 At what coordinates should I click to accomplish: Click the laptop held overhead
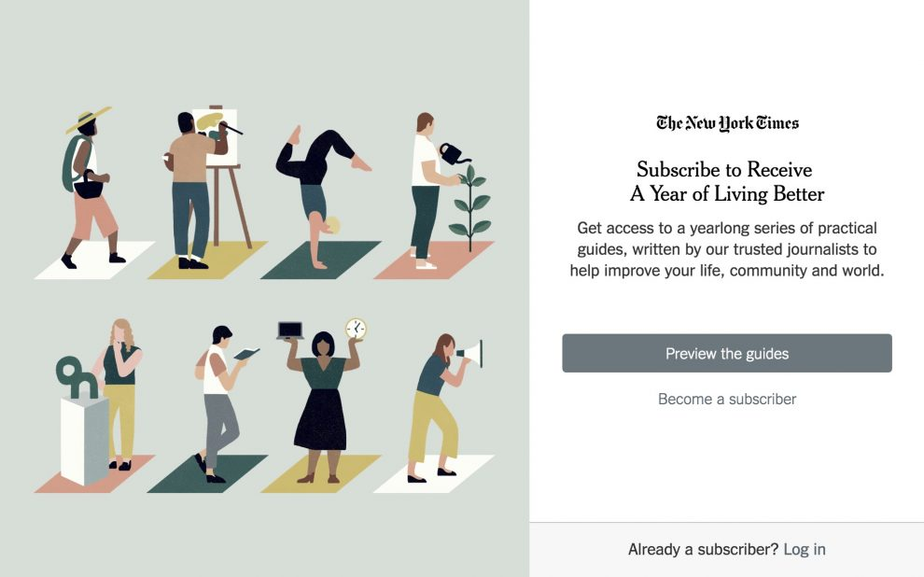click(x=290, y=331)
